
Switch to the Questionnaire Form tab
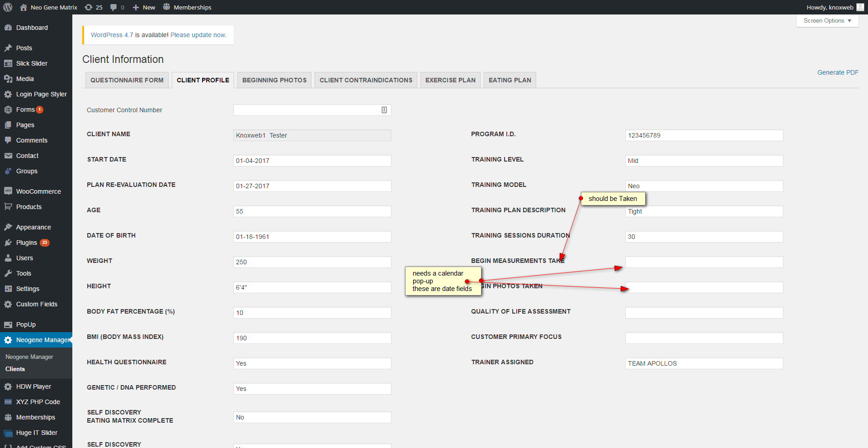(x=127, y=80)
